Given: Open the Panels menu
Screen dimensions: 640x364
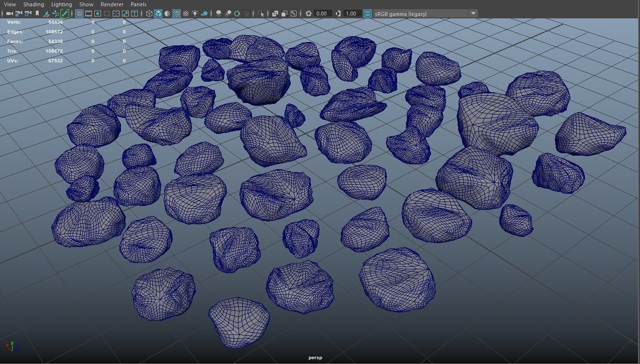Looking at the screenshot, I should click(x=138, y=4).
